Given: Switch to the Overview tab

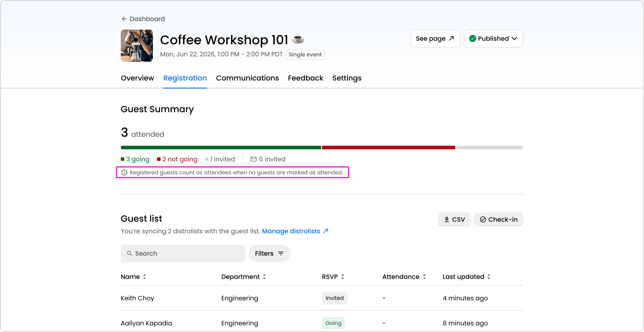Looking at the screenshot, I should tap(137, 78).
